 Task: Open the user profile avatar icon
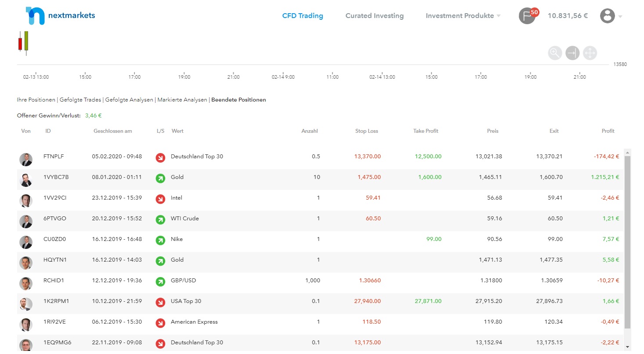pos(607,16)
